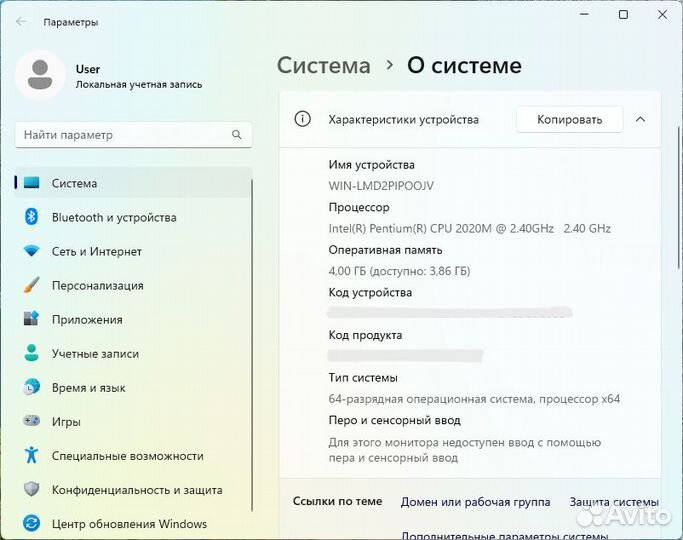Click the sidebar navigation scrollbar
The width and height of the screenshot is (683, 540).
[x=252, y=344]
